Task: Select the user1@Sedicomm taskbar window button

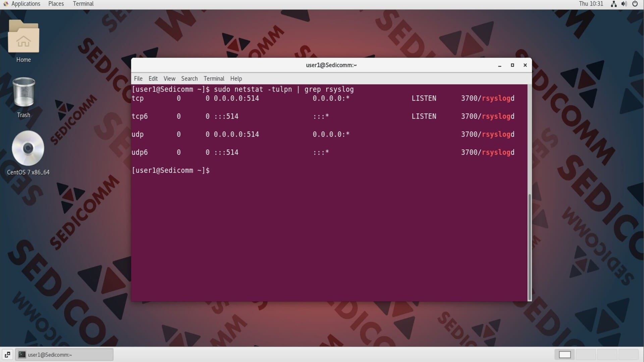Action: (64, 355)
